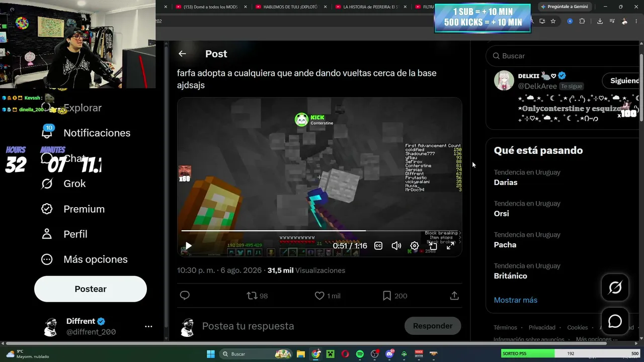Open Notificaciones from the sidebar
Image resolution: width=644 pixels, height=362 pixels.
pos(86,133)
